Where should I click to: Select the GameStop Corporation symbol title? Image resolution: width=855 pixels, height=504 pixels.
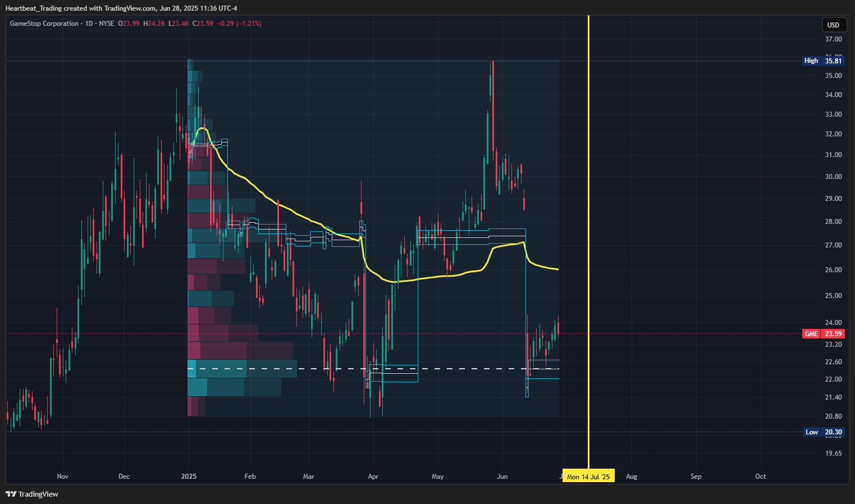(x=44, y=24)
